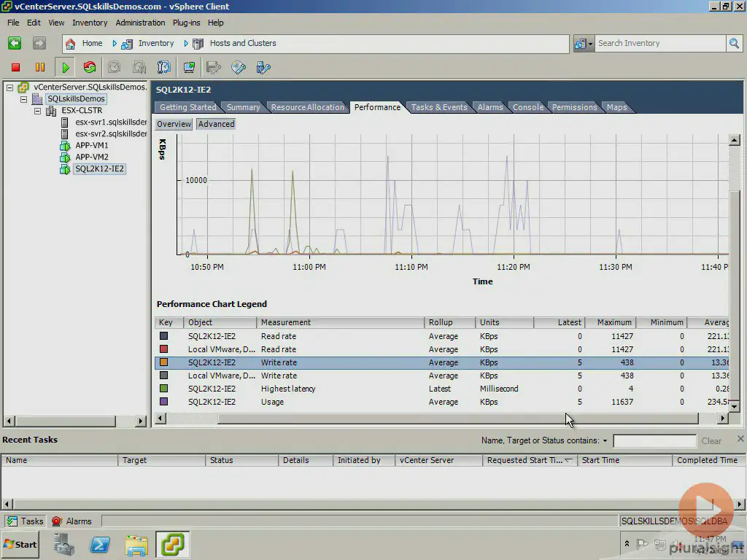Open the Snapshot Manager toolbar icon

[164, 67]
